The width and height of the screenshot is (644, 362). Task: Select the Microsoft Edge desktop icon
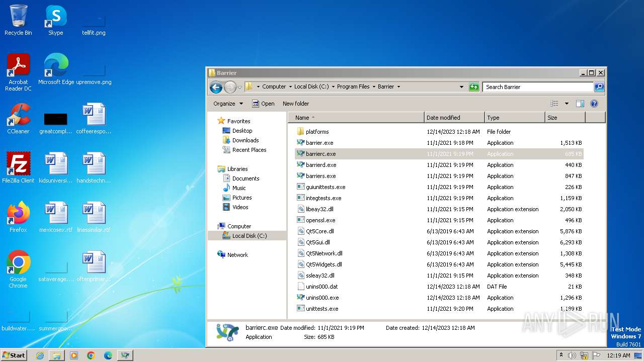coord(56,69)
